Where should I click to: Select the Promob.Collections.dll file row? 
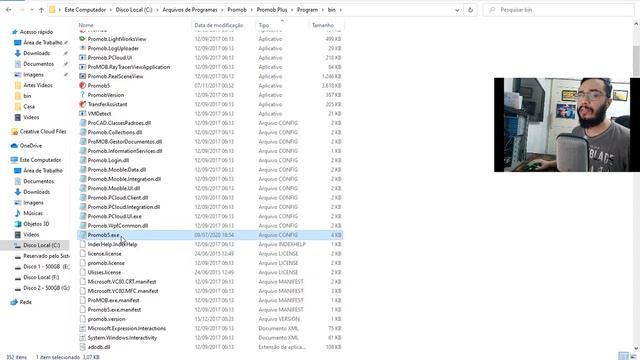coord(210,132)
